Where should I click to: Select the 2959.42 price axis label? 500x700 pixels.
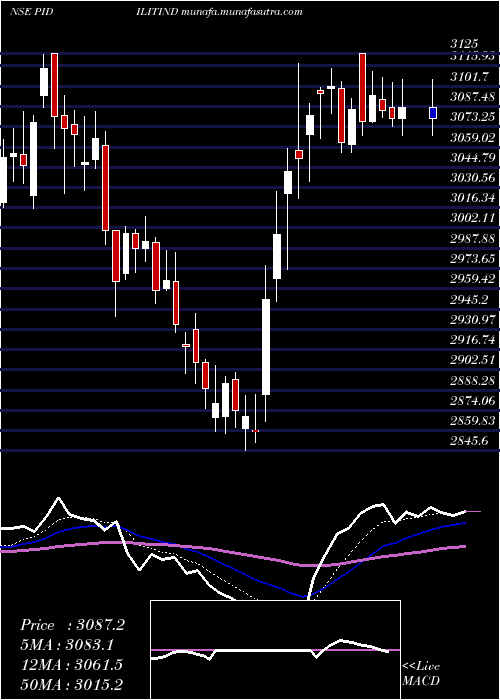[472, 279]
